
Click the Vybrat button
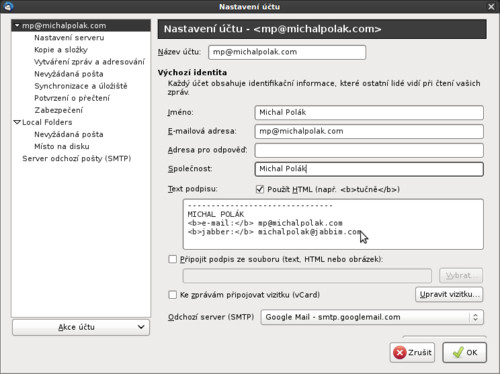pos(461,276)
